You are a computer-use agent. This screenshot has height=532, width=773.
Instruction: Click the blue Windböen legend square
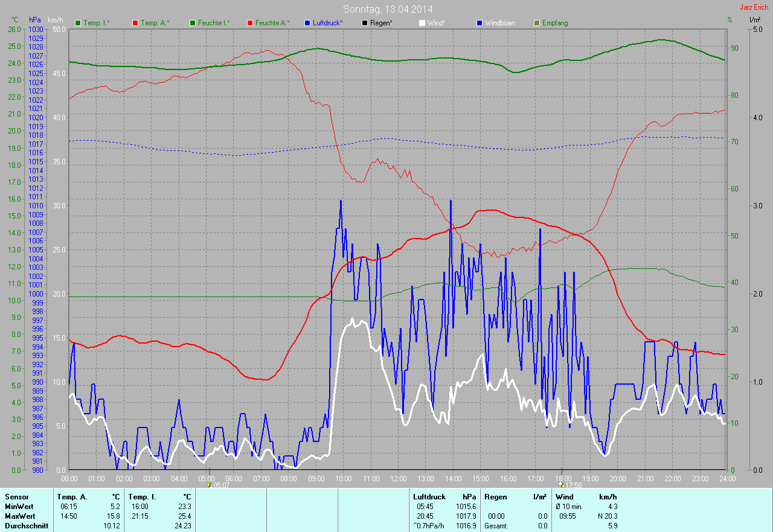(480, 23)
